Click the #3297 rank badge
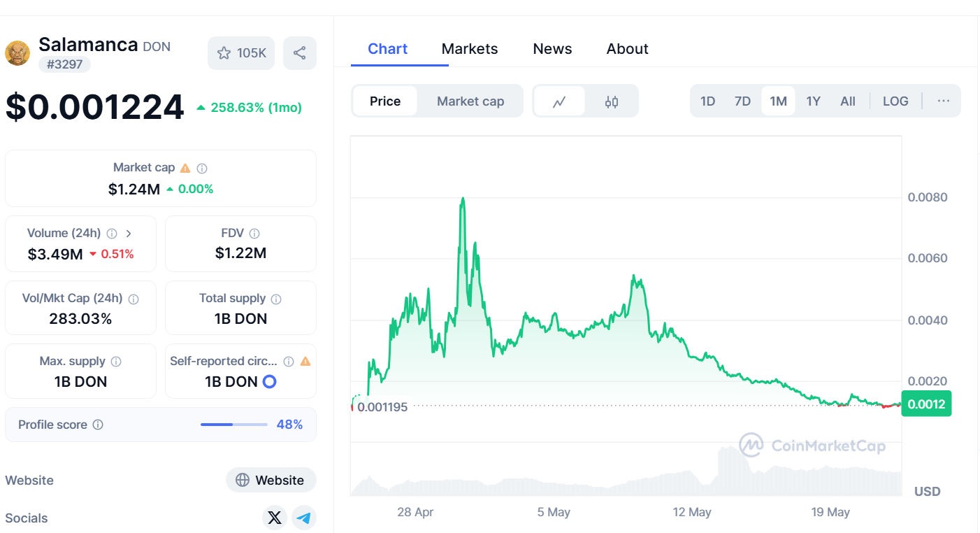This screenshot has height=533, width=980. coord(64,64)
